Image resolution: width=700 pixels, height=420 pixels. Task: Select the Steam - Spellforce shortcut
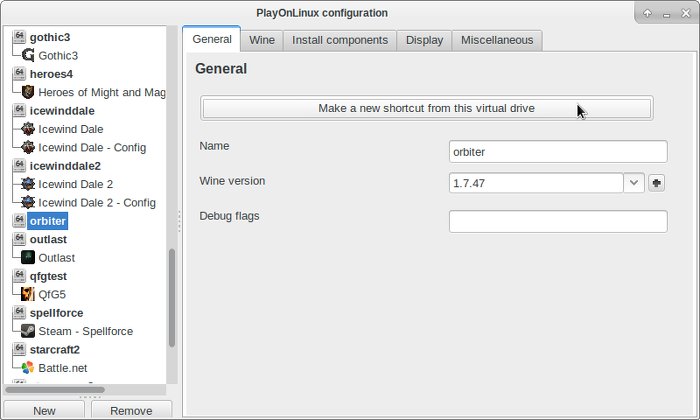(x=86, y=331)
